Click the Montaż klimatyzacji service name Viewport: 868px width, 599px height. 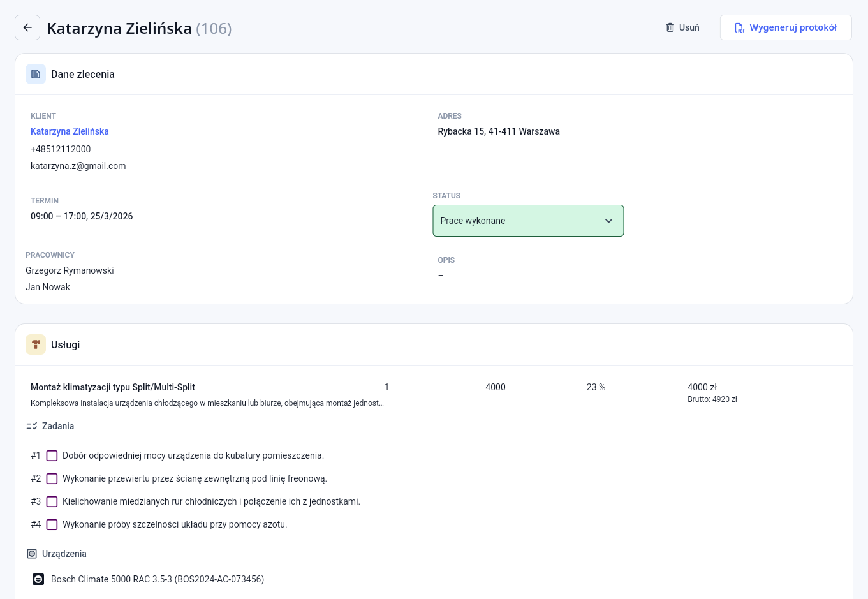(113, 387)
